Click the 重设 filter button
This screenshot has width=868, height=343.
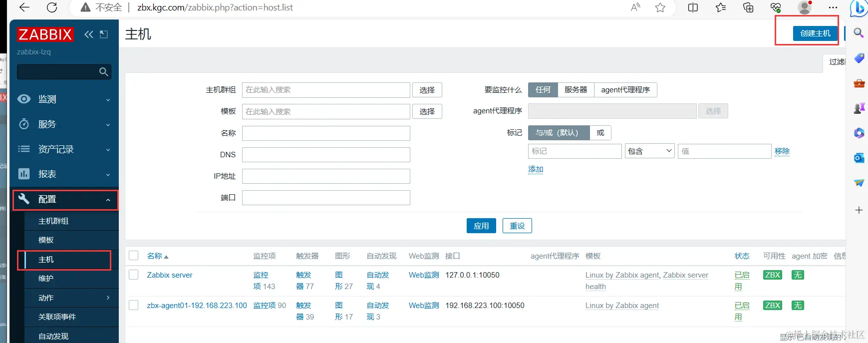[x=517, y=226]
